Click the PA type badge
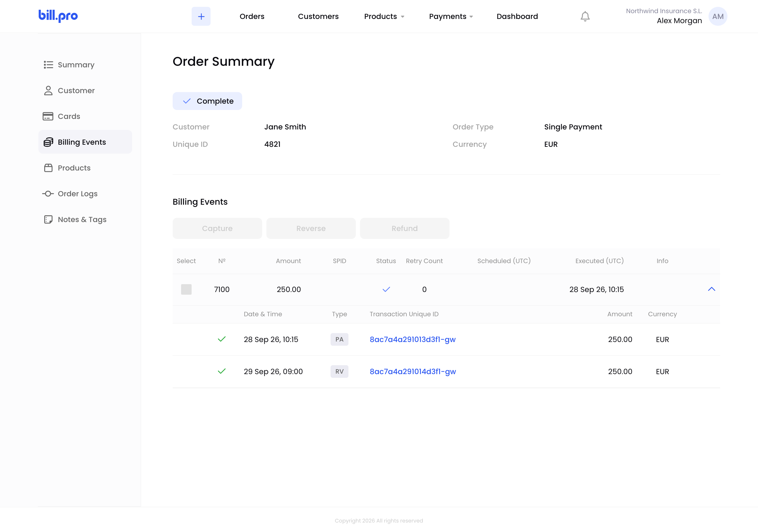The height and width of the screenshot is (532, 758). pyautogui.click(x=339, y=339)
